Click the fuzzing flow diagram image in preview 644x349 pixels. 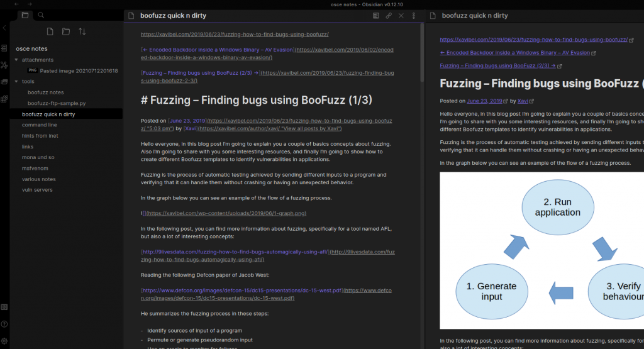(541, 250)
